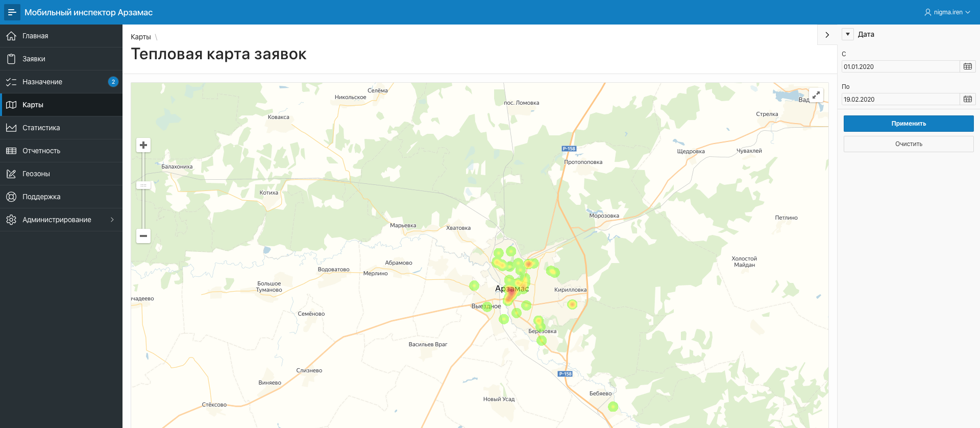Open calendar picker for end date
The height and width of the screenshot is (428, 980).
pyautogui.click(x=968, y=99)
